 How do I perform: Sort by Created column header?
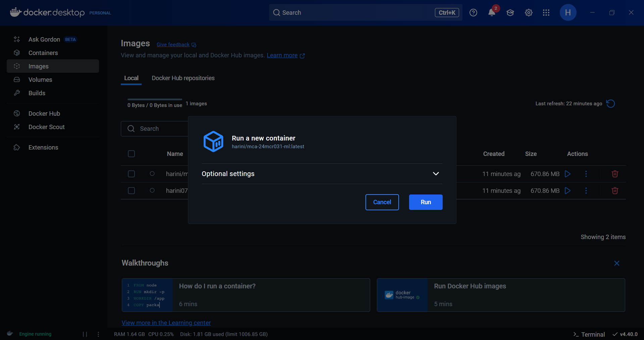tap(494, 154)
